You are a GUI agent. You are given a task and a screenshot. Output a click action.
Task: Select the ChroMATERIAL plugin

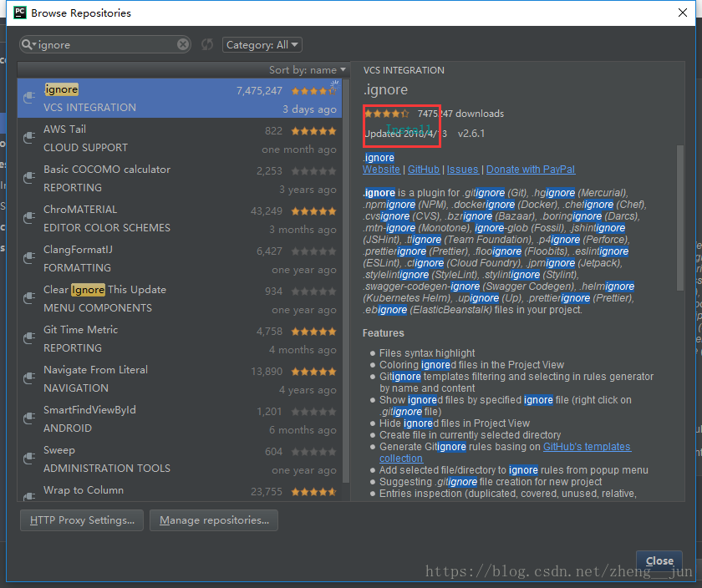coord(180,218)
